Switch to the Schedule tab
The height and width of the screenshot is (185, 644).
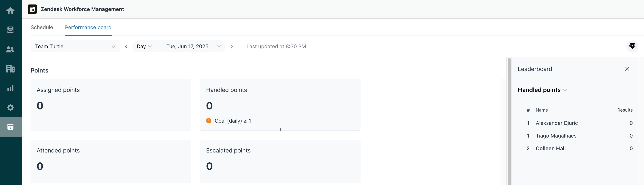(x=42, y=27)
